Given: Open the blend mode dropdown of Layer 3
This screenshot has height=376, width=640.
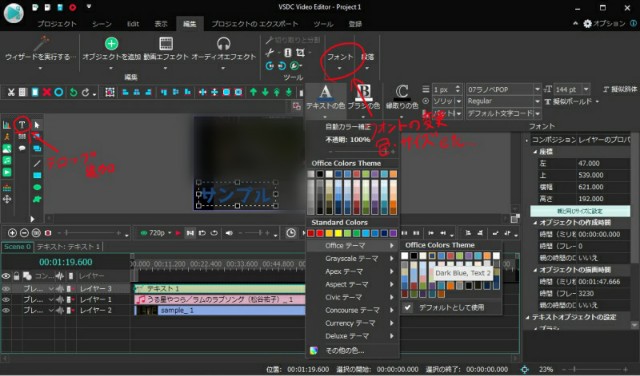Looking at the screenshot, I should 51,289.
